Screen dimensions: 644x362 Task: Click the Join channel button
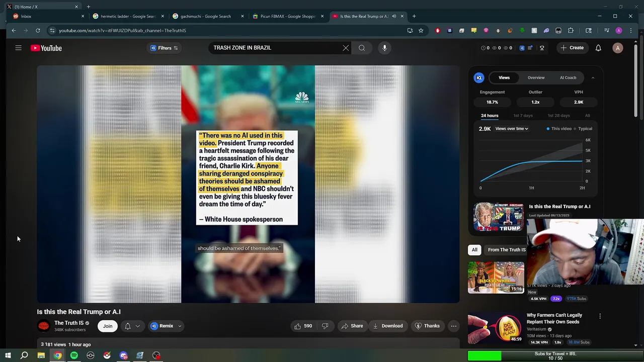click(108, 326)
